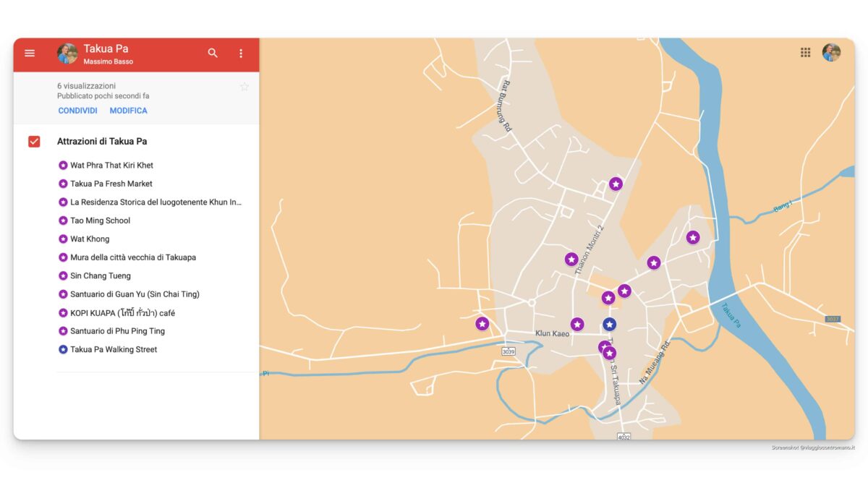Uncheck the Attrazioni di Takua Pa layer

click(34, 141)
